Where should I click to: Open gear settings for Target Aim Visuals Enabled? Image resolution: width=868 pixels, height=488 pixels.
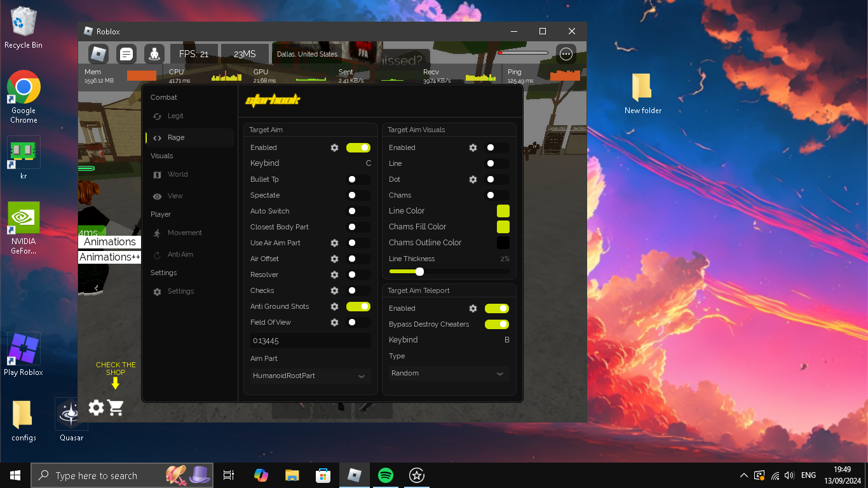[x=473, y=147]
